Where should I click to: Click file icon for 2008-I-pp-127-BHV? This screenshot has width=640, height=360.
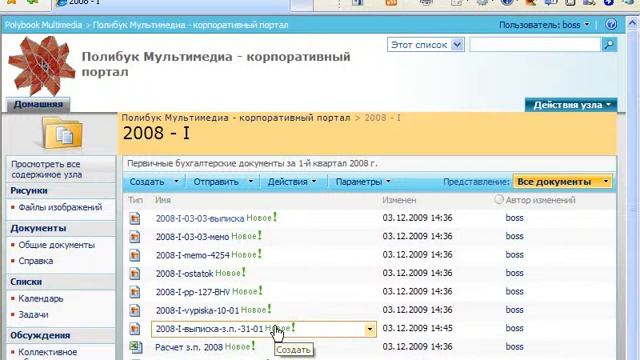pyautogui.click(x=135, y=292)
